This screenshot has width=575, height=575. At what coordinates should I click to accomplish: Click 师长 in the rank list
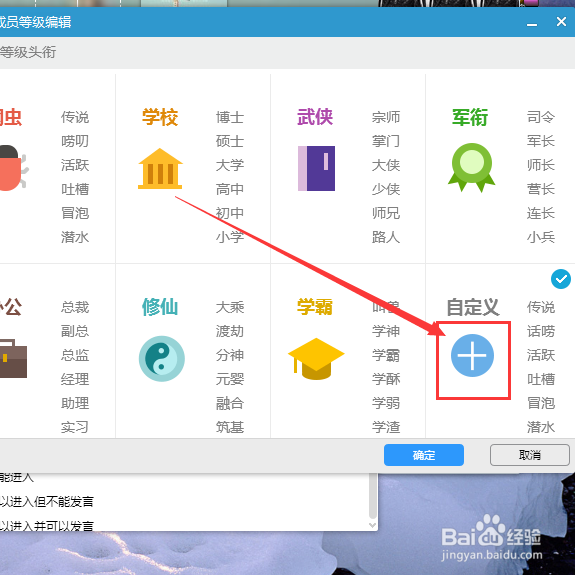click(x=541, y=165)
